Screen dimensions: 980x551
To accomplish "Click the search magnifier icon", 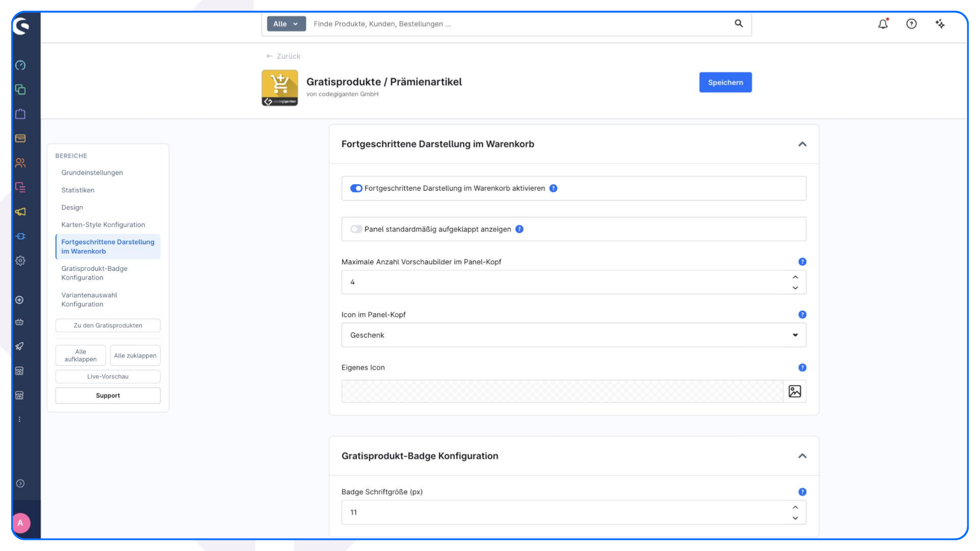I will (739, 23).
